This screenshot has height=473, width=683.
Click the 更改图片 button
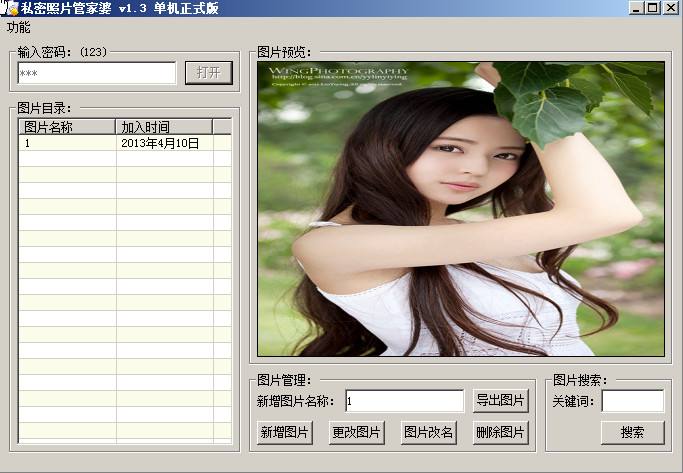tap(357, 432)
